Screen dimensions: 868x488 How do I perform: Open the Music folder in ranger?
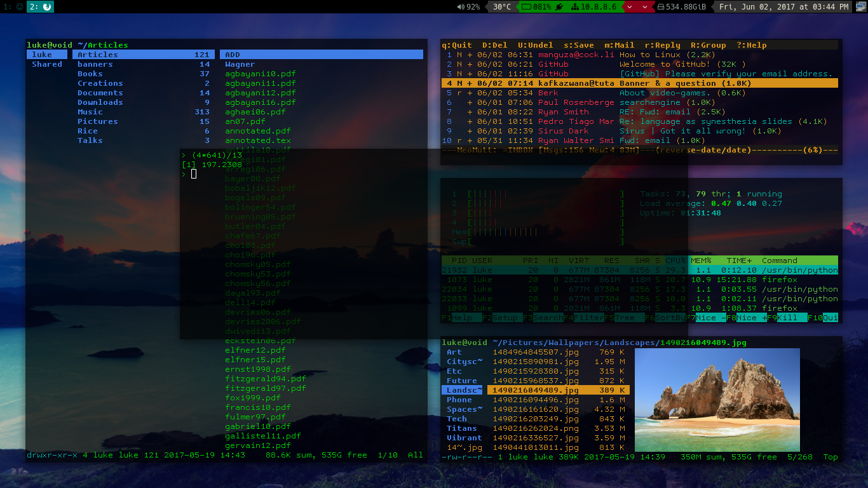point(90,112)
